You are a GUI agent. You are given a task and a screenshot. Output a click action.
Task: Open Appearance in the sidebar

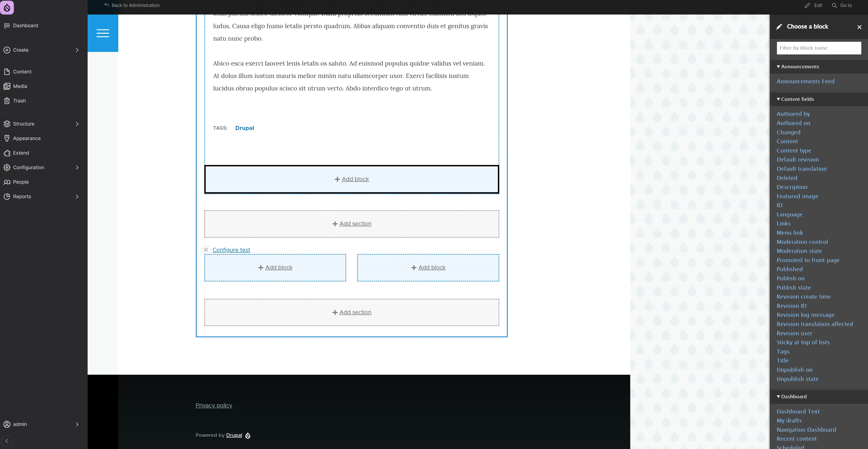coord(27,138)
